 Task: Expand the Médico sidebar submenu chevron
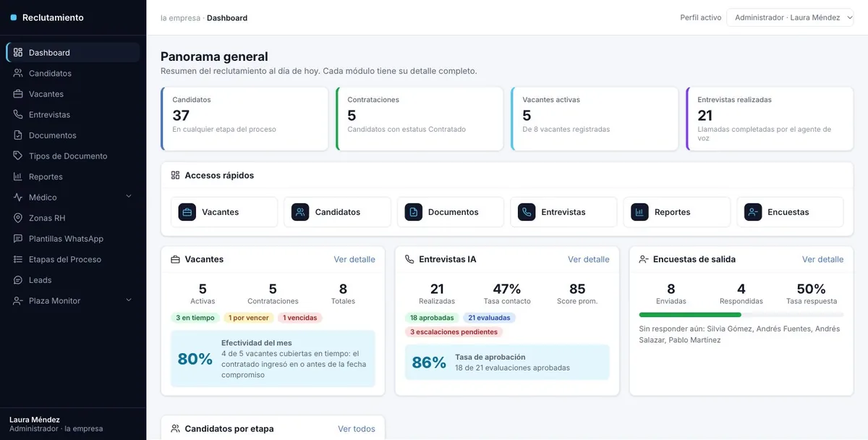click(x=129, y=197)
